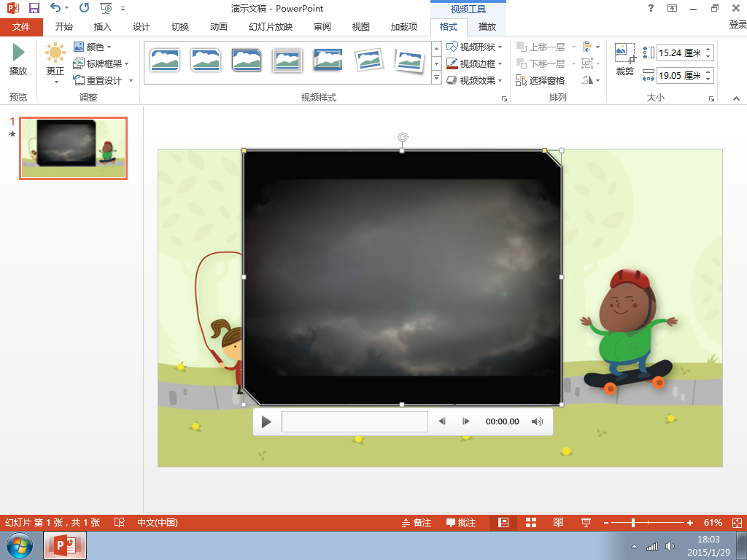The width and height of the screenshot is (747, 560).
Task: Open Video Shape (视频形状) options
Action: click(474, 47)
